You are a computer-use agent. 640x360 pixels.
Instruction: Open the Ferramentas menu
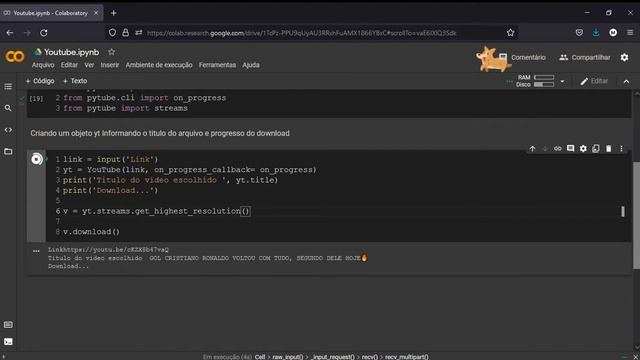(217, 65)
